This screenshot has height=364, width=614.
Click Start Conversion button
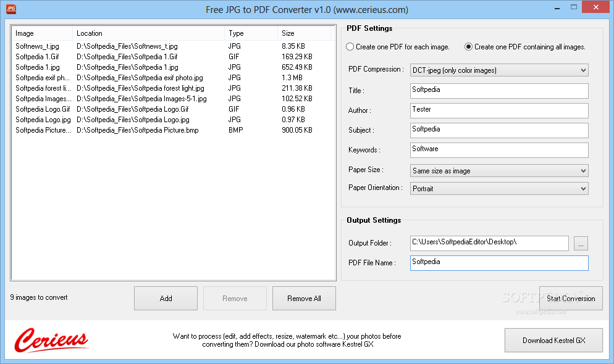pos(571,299)
